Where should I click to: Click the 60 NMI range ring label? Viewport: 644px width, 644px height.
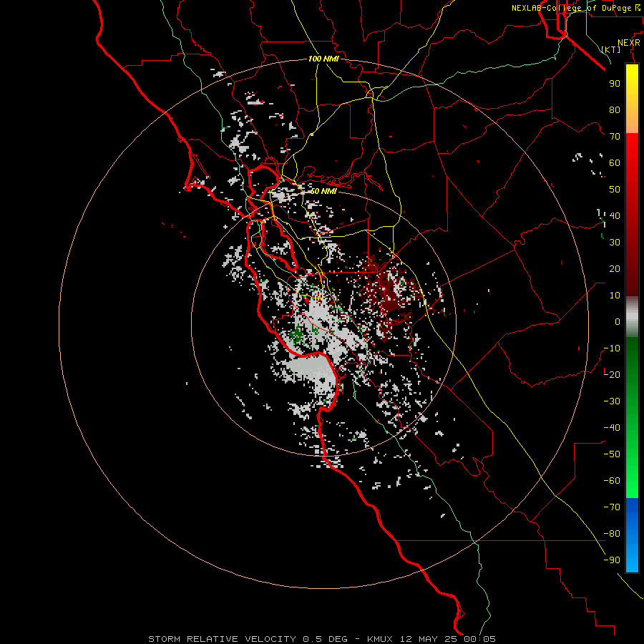(x=323, y=191)
